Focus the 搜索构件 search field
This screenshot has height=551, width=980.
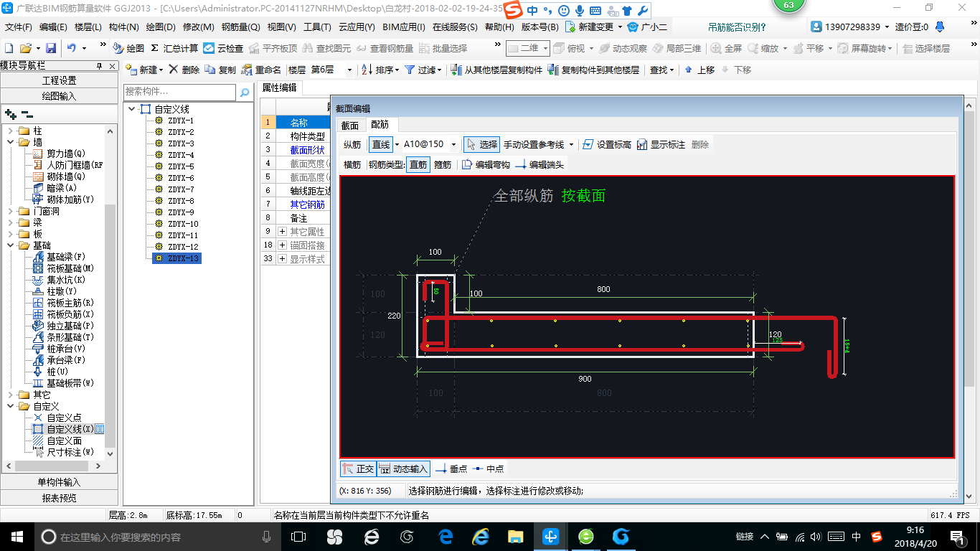tap(179, 92)
